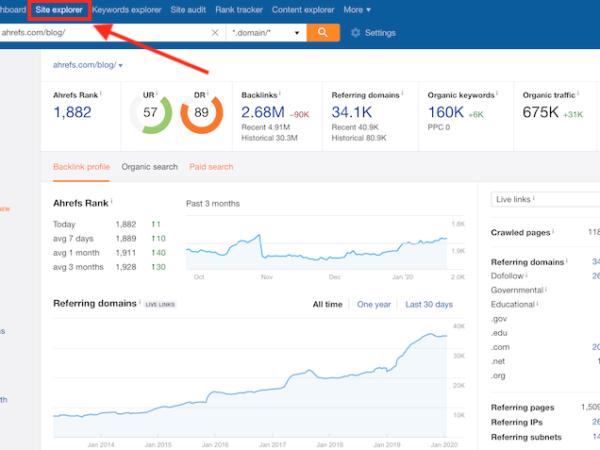
Task: Switch to the Organic search tab
Action: (149, 167)
